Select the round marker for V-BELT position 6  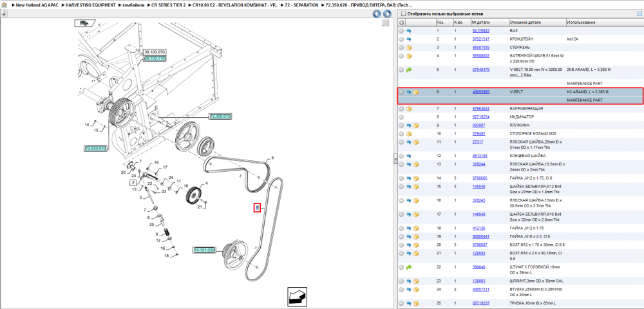click(x=402, y=92)
